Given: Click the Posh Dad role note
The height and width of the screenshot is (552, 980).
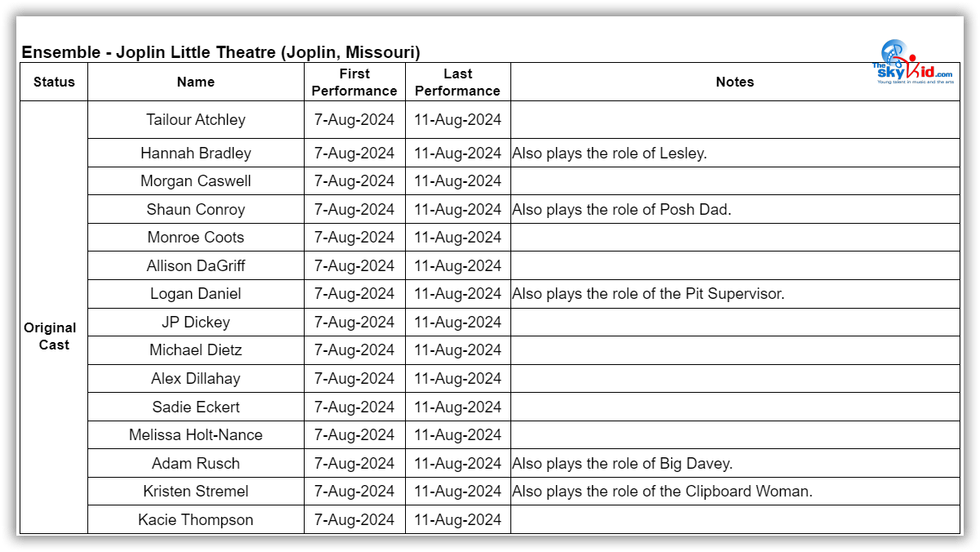Looking at the screenshot, I should click(621, 209).
